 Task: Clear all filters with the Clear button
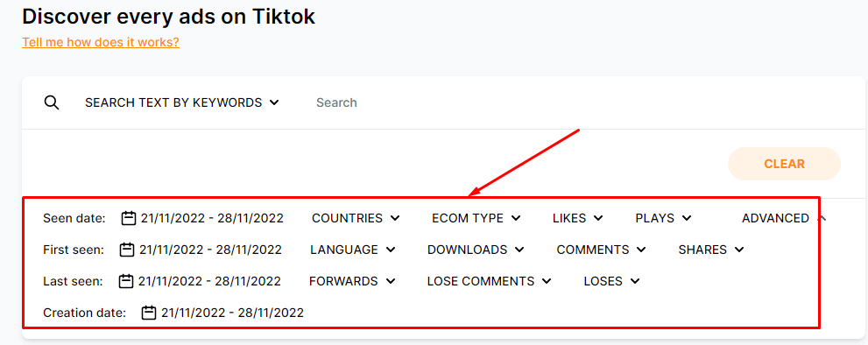(785, 164)
